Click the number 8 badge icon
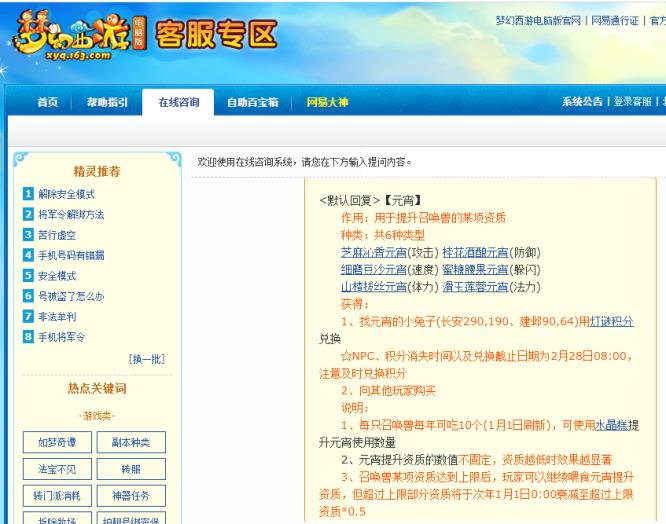This screenshot has width=666, height=524. click(28, 336)
